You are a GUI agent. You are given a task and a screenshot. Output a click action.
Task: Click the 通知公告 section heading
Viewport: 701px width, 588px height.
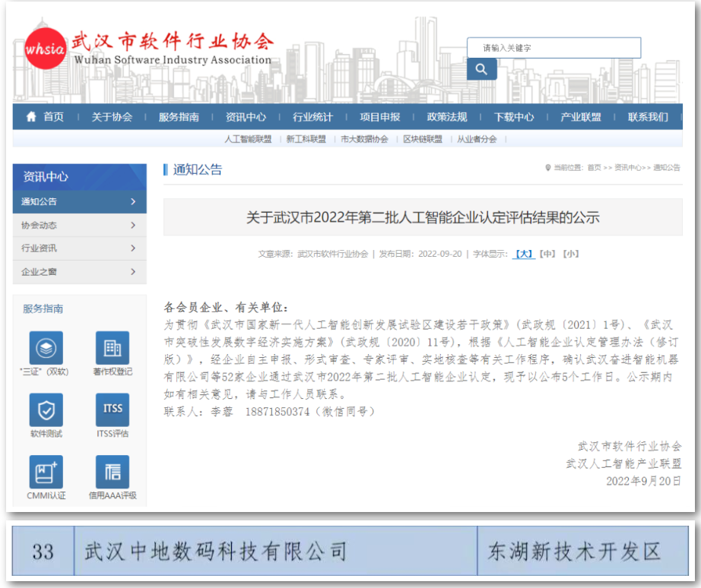197,169
